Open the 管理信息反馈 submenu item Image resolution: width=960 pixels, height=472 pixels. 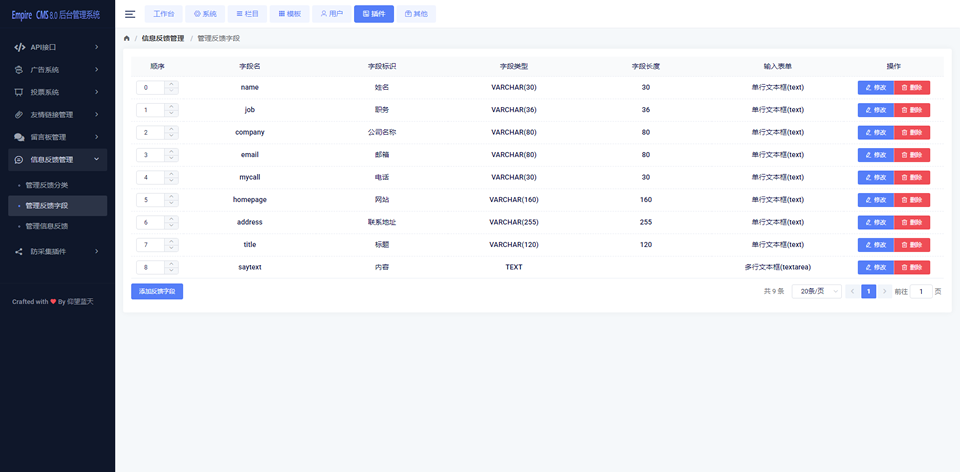click(x=47, y=227)
